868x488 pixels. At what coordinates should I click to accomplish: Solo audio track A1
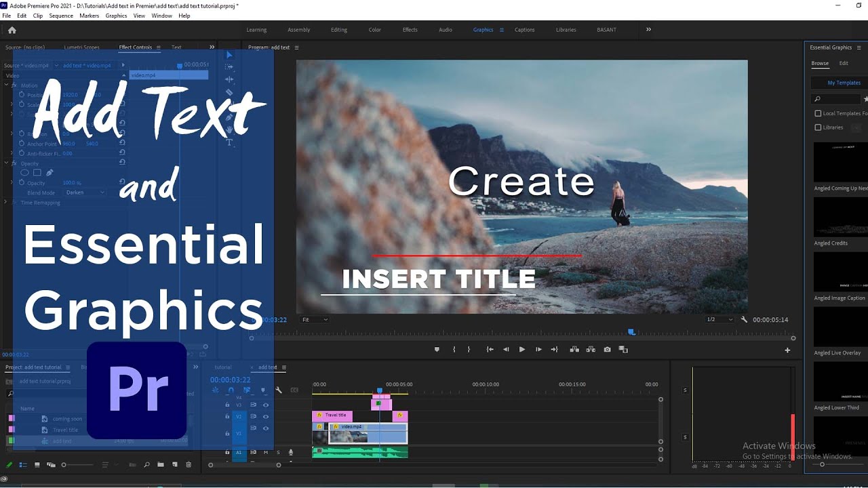click(278, 452)
